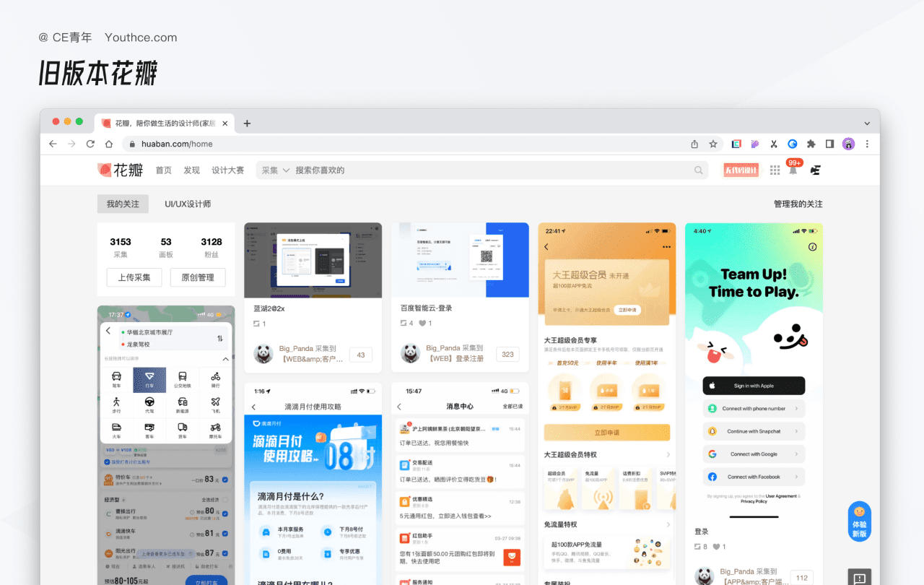Click the 112 count button
The width and height of the screenshot is (924, 585).
pyautogui.click(x=801, y=578)
